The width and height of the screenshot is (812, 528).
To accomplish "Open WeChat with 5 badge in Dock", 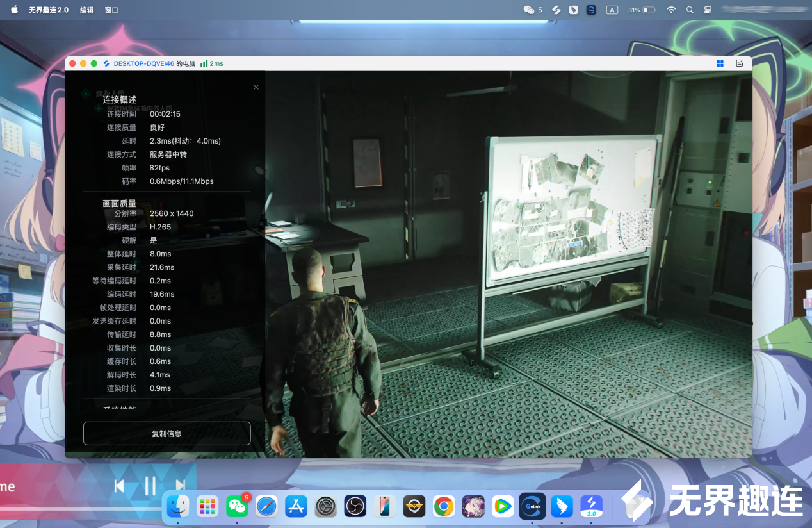I will click(x=237, y=506).
